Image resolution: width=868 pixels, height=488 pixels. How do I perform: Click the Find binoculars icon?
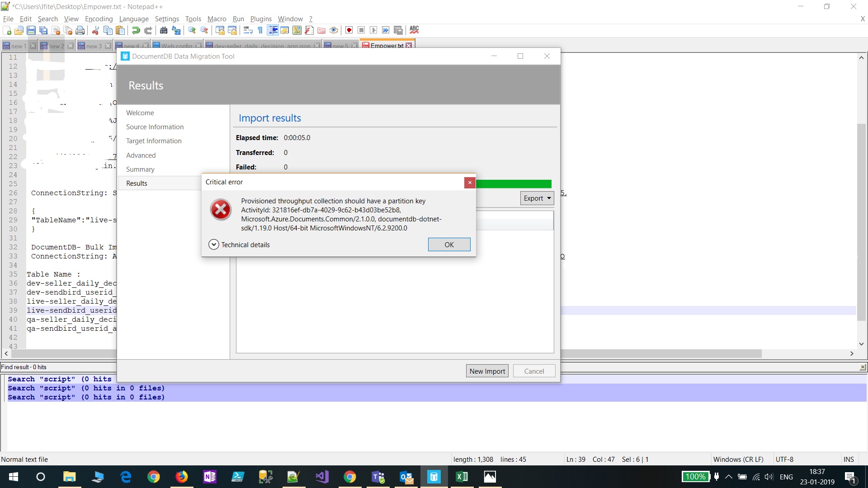[x=164, y=30]
